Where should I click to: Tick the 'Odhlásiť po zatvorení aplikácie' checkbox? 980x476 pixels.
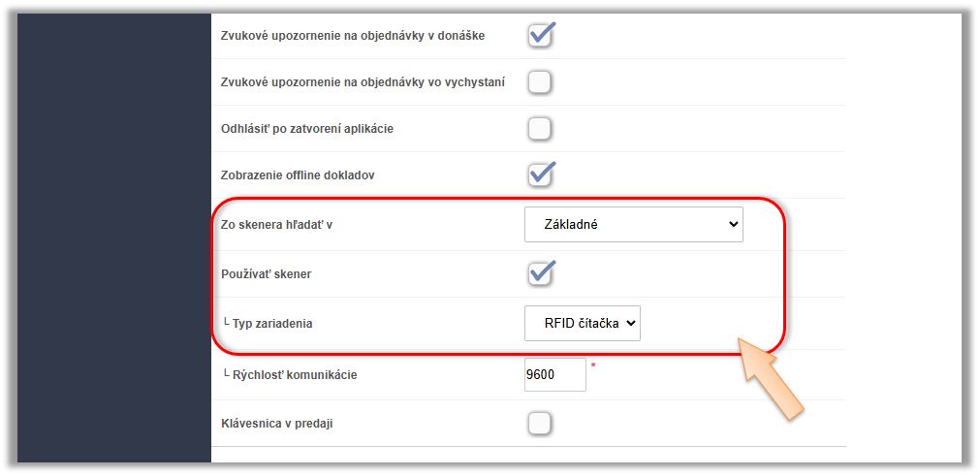540,128
